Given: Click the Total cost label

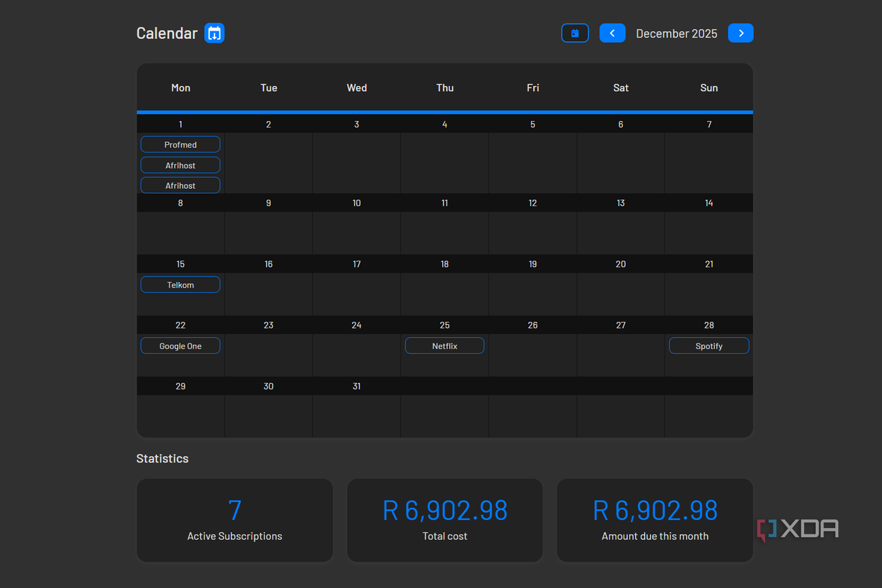Looking at the screenshot, I should click(445, 536).
